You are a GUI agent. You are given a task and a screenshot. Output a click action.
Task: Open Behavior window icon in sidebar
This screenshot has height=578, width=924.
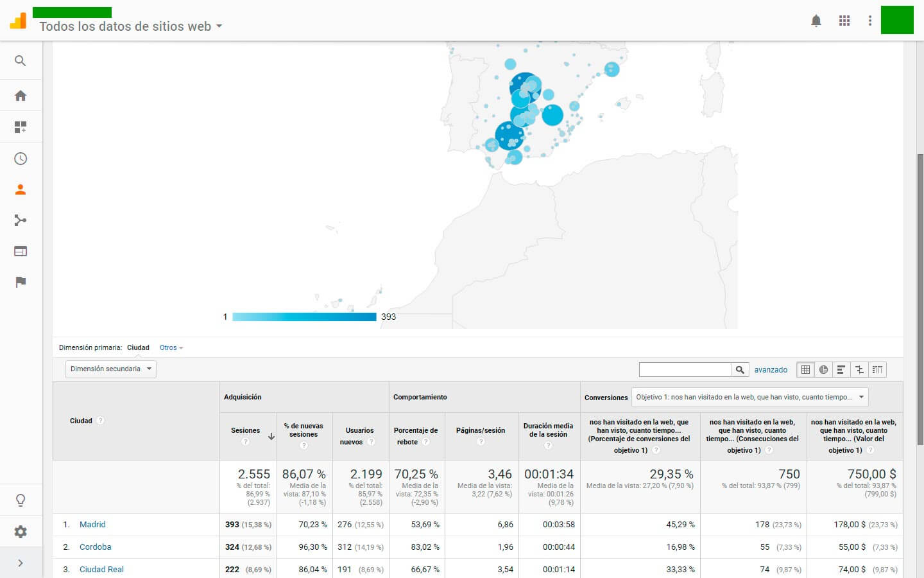(21, 251)
